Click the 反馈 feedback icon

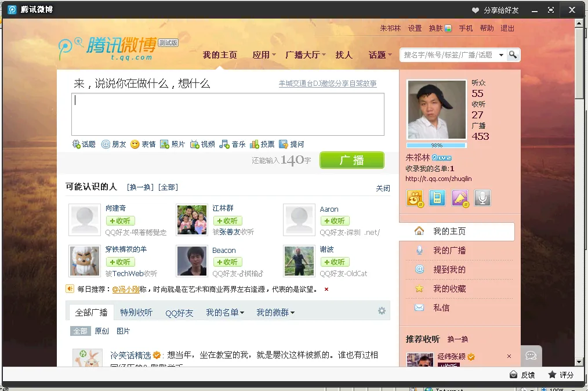point(513,375)
